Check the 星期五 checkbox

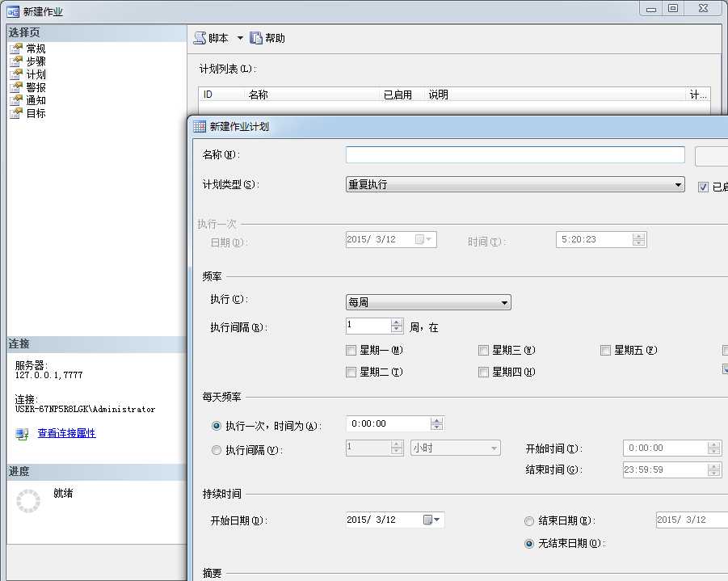[x=605, y=350]
